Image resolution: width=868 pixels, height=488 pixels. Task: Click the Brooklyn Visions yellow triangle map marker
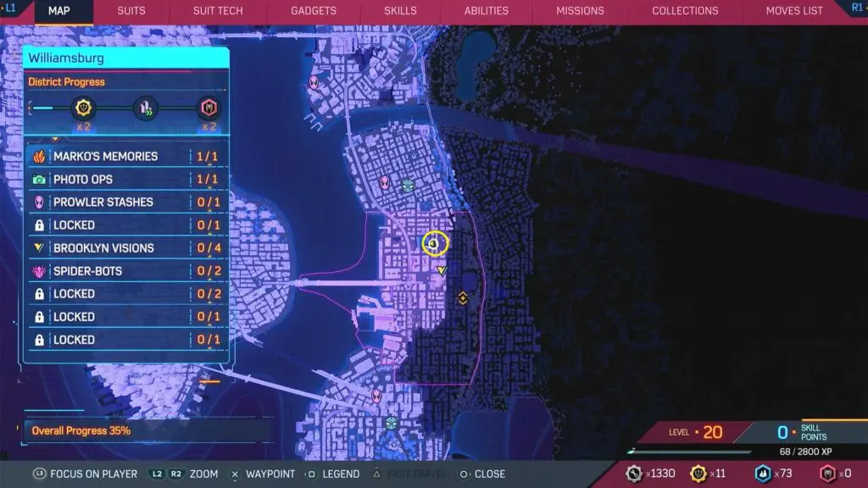pos(442,271)
